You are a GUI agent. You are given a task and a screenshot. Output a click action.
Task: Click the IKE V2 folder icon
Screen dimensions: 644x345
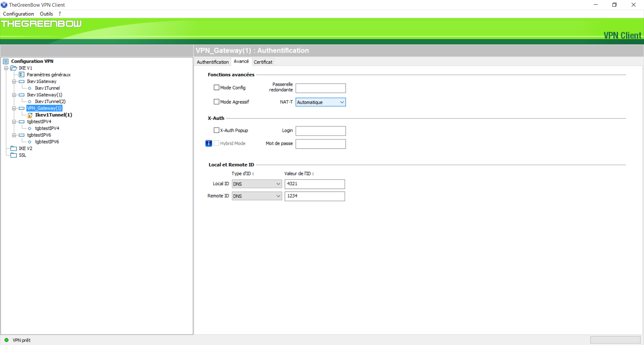tap(14, 148)
